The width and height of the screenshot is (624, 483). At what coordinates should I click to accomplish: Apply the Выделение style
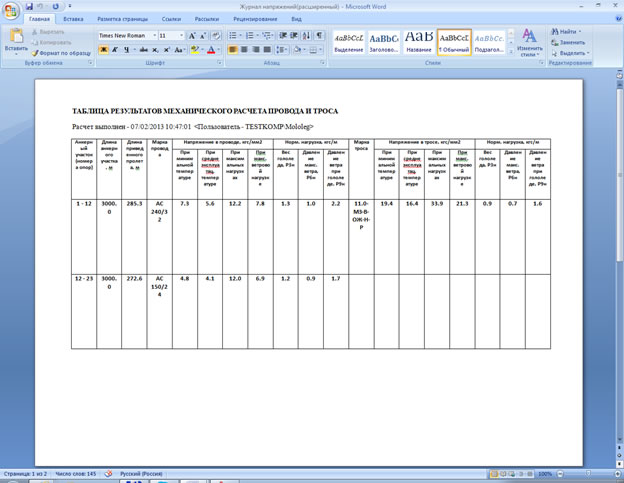(x=349, y=42)
